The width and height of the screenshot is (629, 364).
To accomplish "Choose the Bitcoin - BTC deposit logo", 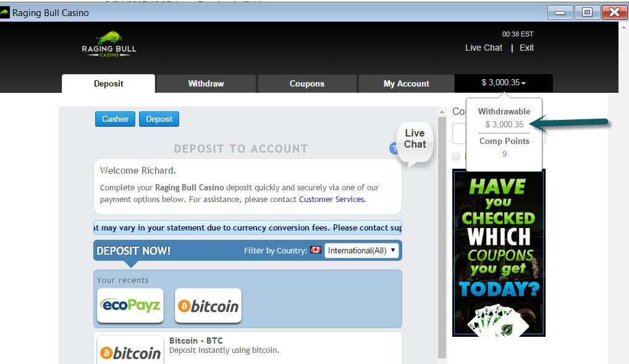I will tap(130, 350).
